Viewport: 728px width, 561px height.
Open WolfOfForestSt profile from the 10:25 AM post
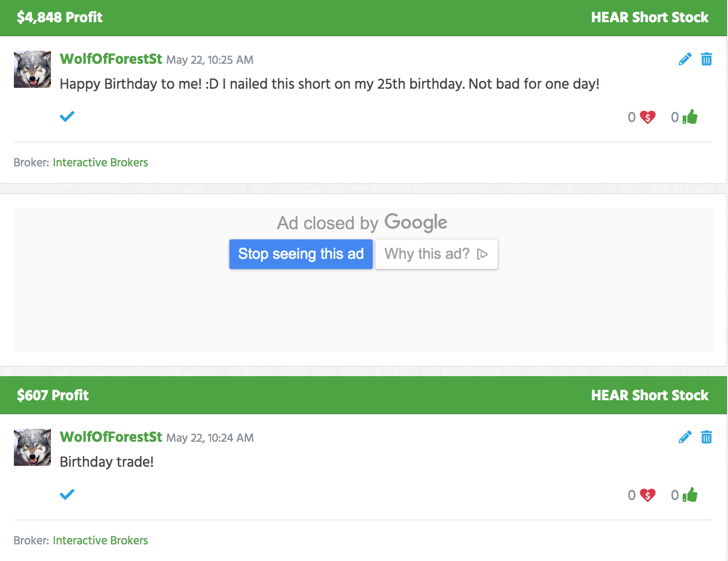point(111,59)
